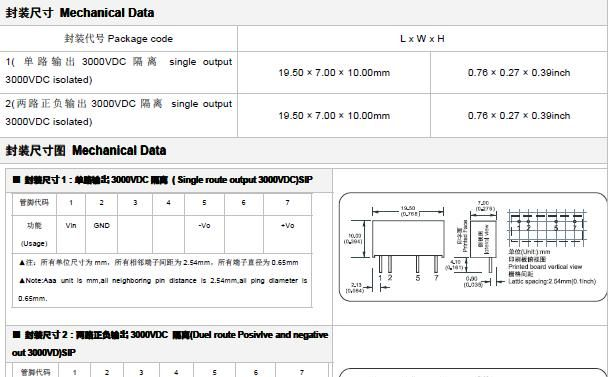613x377 pixels.
Task: Click "0.76 × 0.27 × 0.39inch" in package 2 row
Action: click(x=519, y=116)
